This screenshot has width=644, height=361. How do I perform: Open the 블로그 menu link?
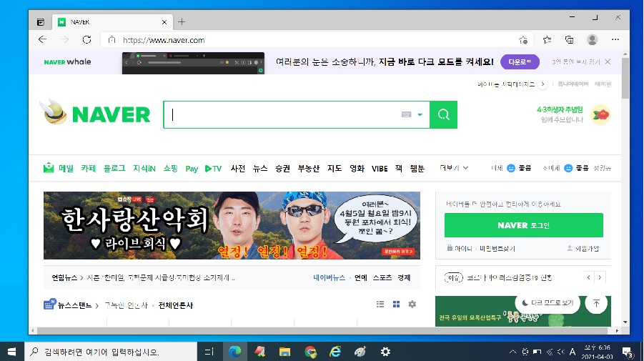pos(114,169)
